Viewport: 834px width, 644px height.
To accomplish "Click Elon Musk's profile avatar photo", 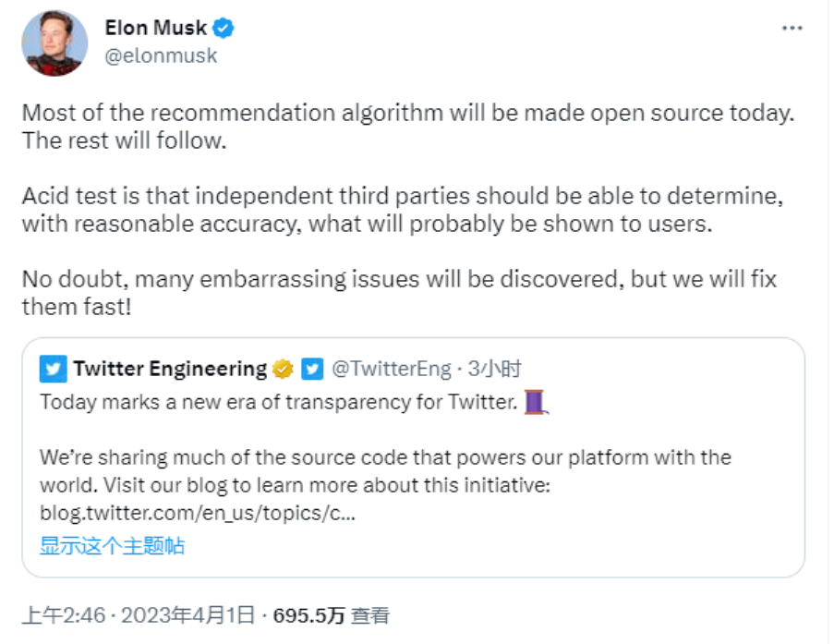I will click(54, 43).
